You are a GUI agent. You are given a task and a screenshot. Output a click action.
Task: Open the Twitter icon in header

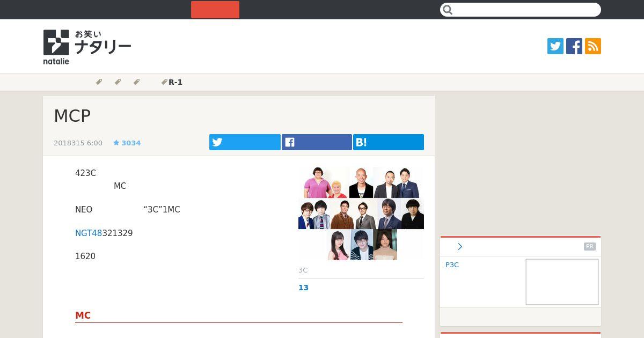[555, 46]
